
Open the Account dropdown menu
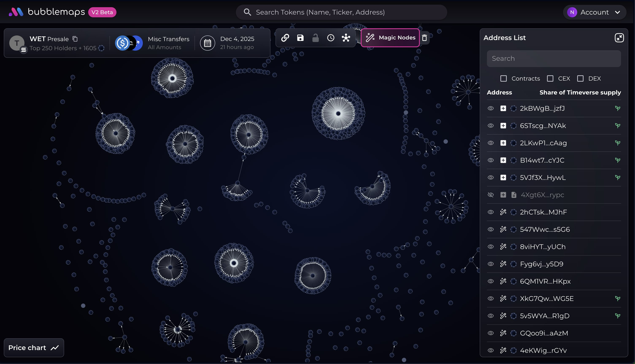pos(594,12)
